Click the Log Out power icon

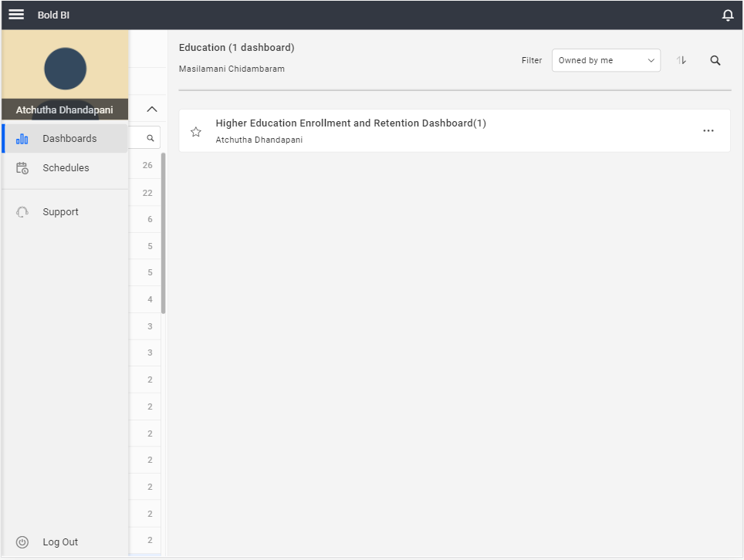coord(22,541)
